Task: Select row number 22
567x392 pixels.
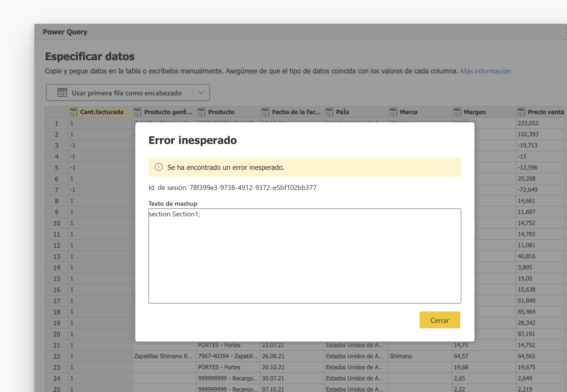Action: click(57, 356)
